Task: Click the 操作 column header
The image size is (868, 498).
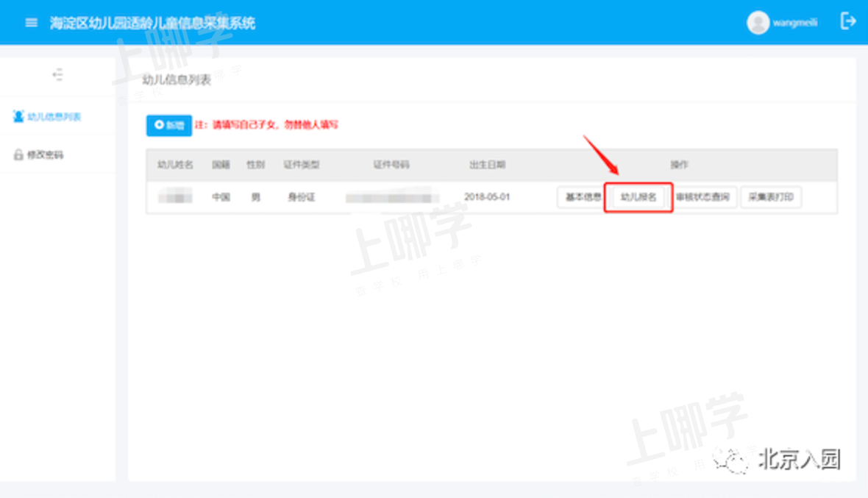Action: tap(678, 165)
